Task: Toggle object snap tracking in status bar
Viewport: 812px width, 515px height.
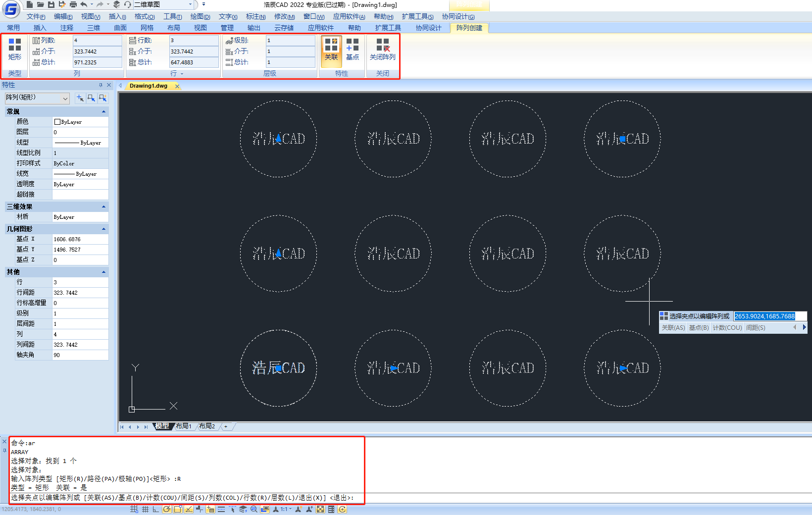Action: point(189,509)
